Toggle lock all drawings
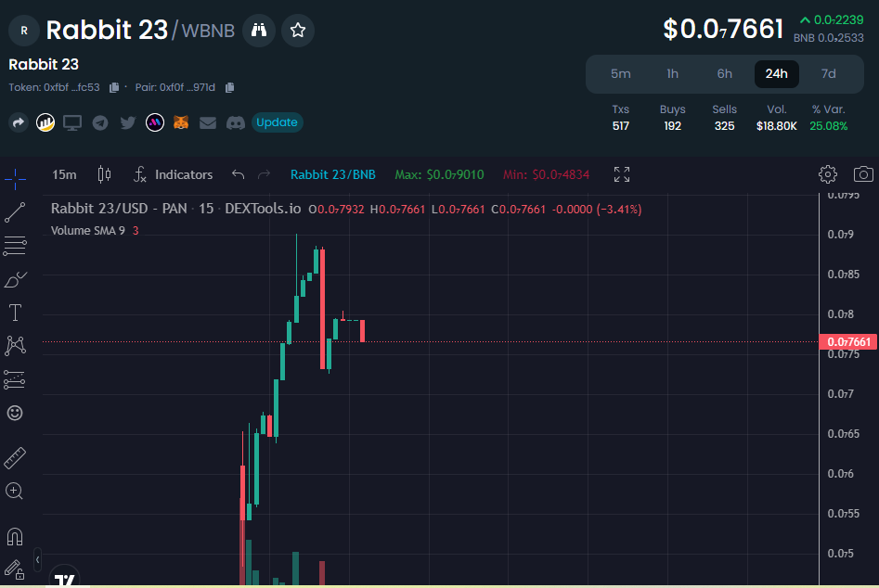This screenshot has height=588, width=879. click(15, 570)
